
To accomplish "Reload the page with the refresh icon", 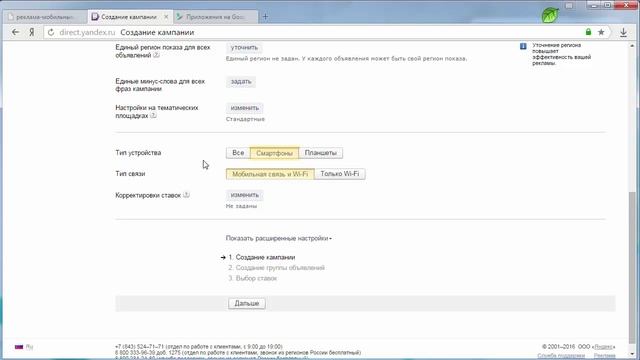I will click(x=51, y=32).
